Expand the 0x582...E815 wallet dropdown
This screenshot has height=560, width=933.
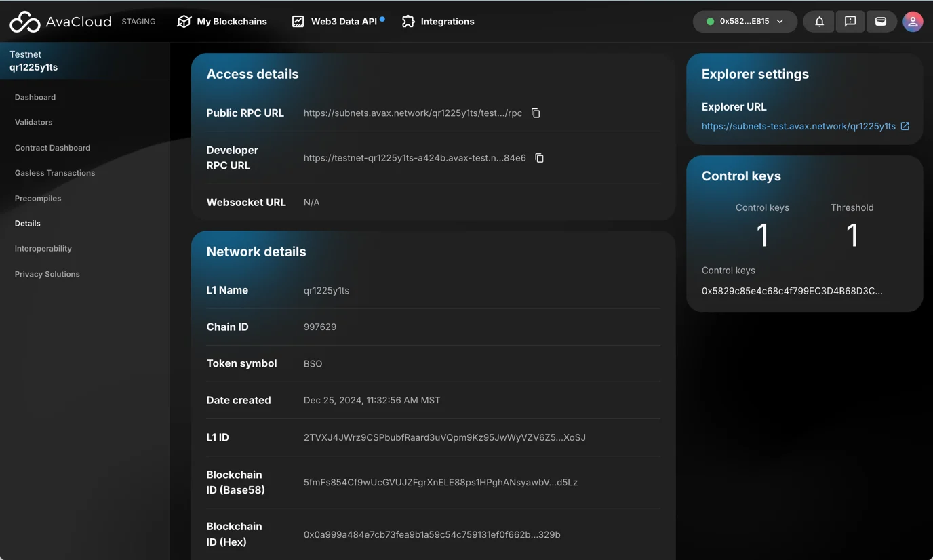pyautogui.click(x=745, y=22)
